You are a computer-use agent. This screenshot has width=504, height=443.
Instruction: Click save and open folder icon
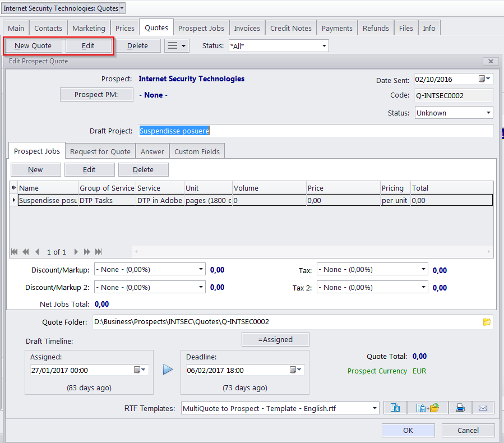pyautogui.click(x=427, y=408)
